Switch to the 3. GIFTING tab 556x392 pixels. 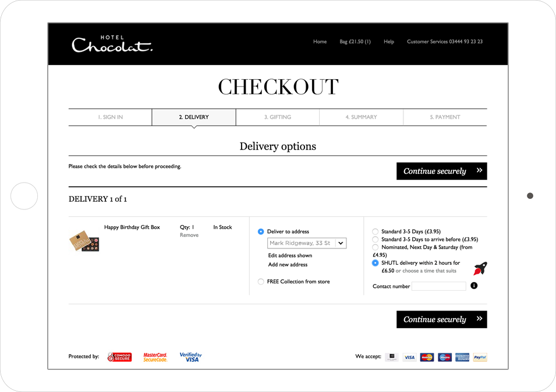277,117
